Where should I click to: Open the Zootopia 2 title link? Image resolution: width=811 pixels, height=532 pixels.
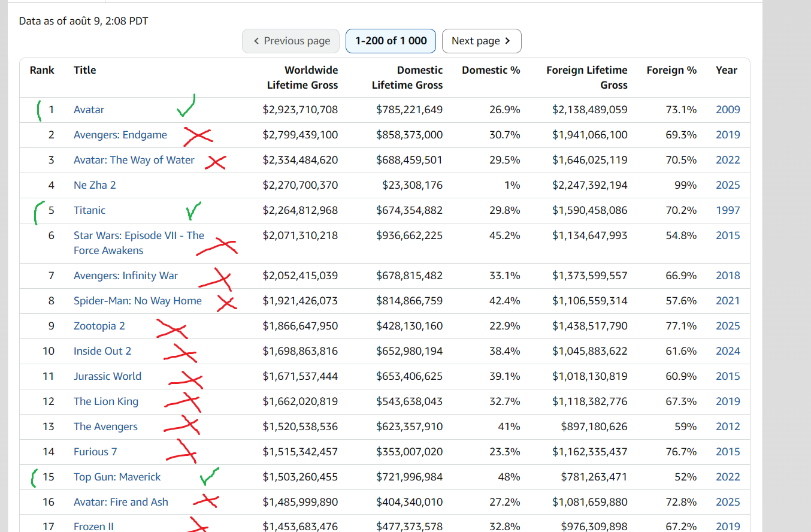pos(99,326)
